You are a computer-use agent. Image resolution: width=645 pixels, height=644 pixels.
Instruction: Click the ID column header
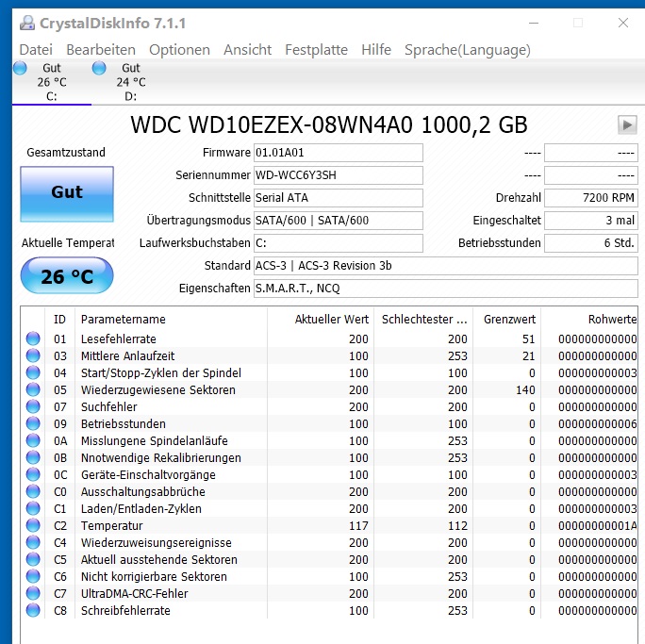pos(59,319)
